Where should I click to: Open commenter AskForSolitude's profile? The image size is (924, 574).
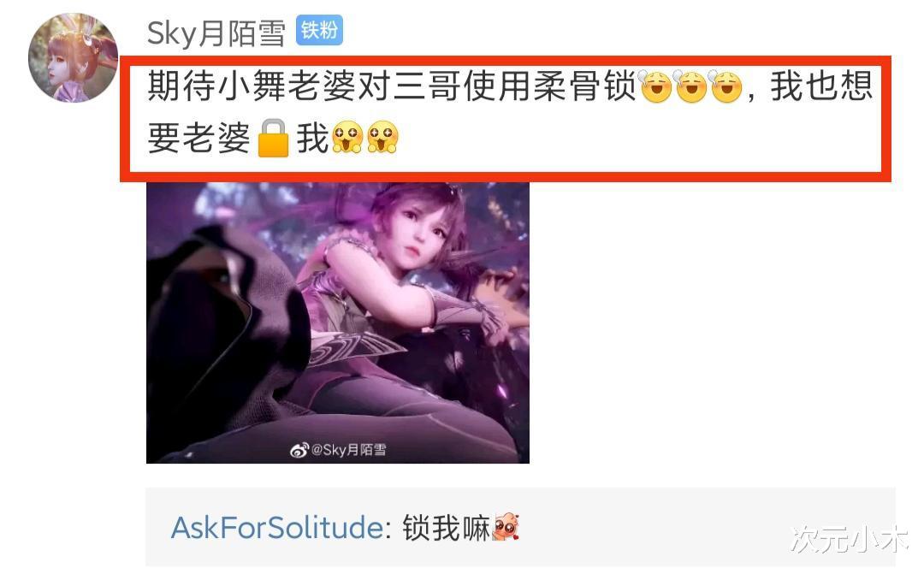pos(277,527)
